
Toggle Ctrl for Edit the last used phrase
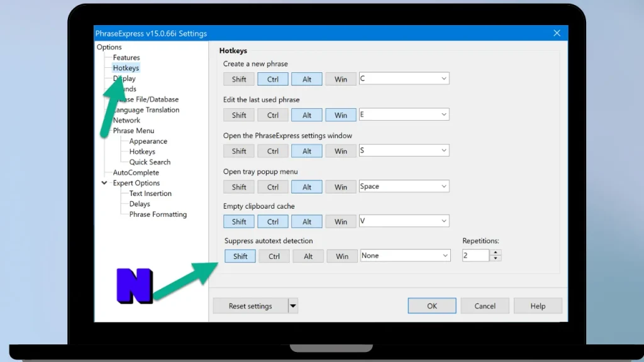pyautogui.click(x=273, y=116)
